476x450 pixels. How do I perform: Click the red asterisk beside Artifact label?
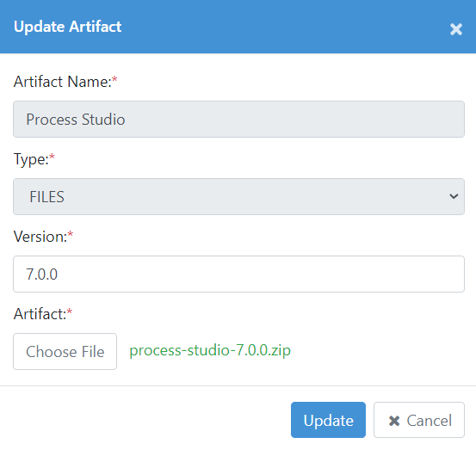coord(70,311)
